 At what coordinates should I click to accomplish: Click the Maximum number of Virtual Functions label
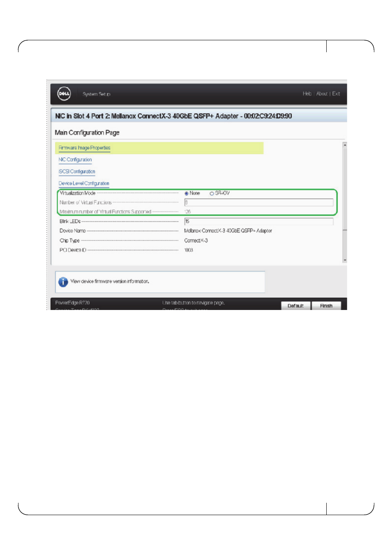click(x=105, y=212)
